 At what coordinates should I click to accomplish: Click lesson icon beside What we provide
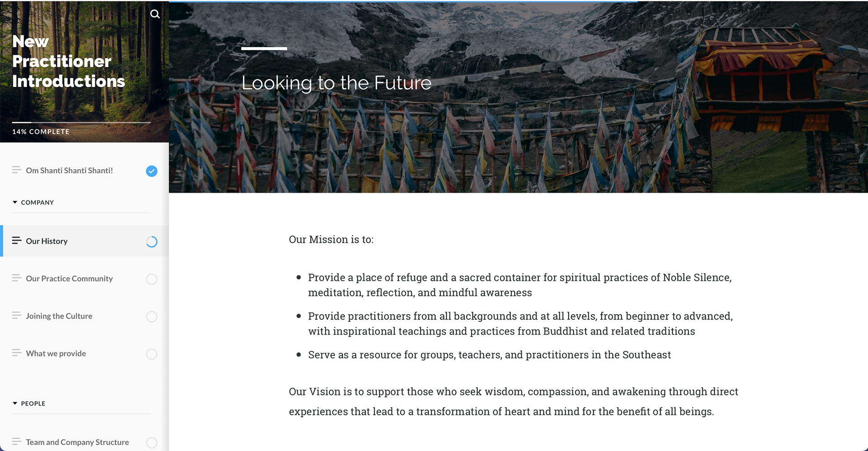(17, 353)
